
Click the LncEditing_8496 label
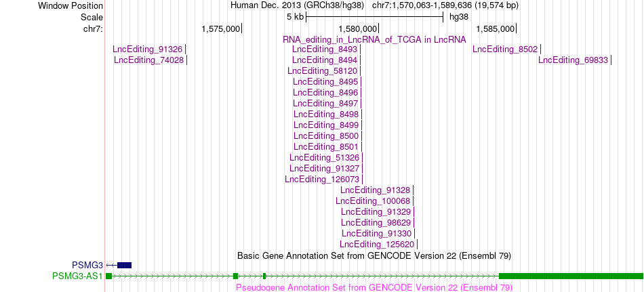coord(325,92)
